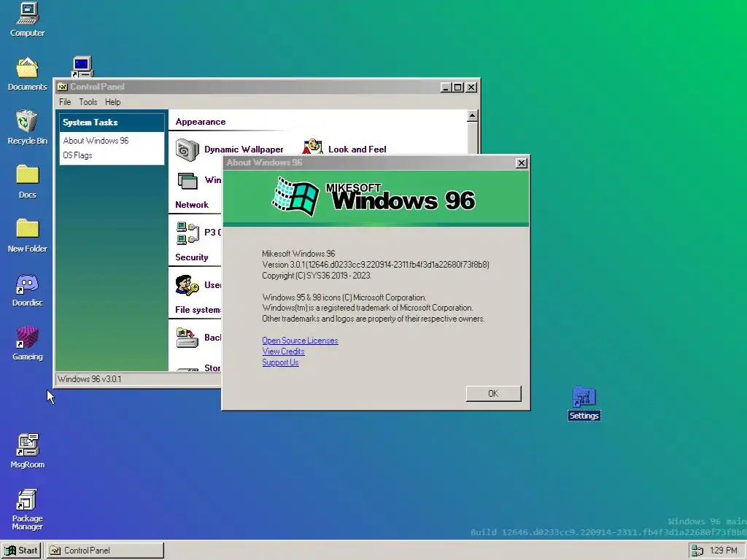Maximize the Control Panel window

tap(458, 87)
